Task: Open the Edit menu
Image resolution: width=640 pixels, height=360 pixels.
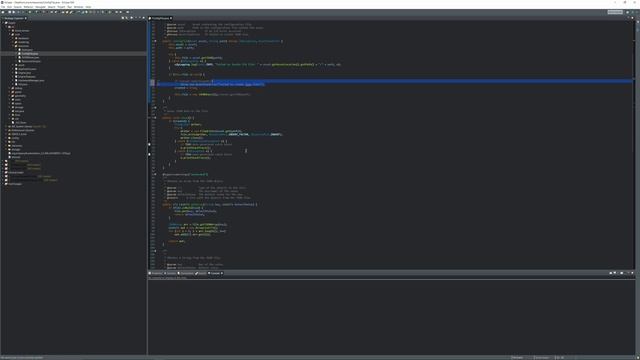Action: point(9,7)
